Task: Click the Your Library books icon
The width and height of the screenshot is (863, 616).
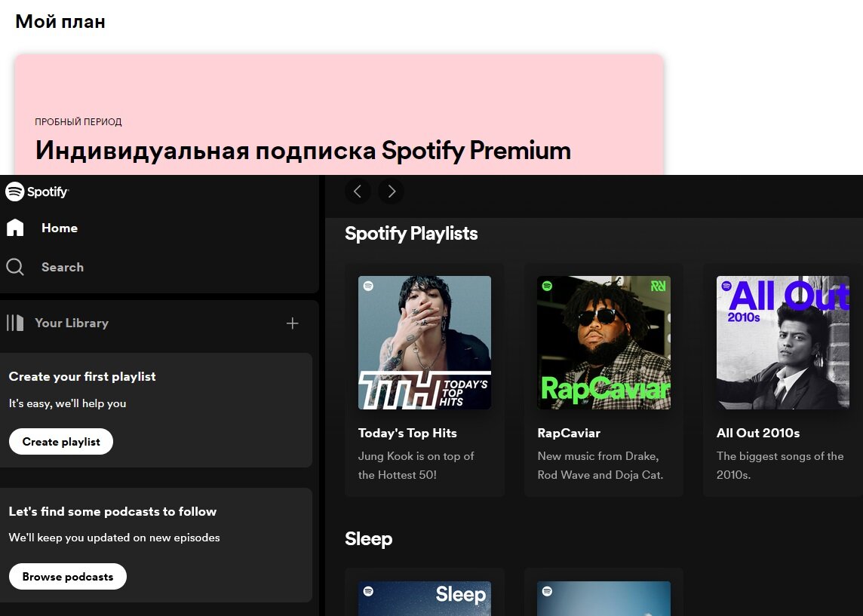Action: (x=15, y=323)
